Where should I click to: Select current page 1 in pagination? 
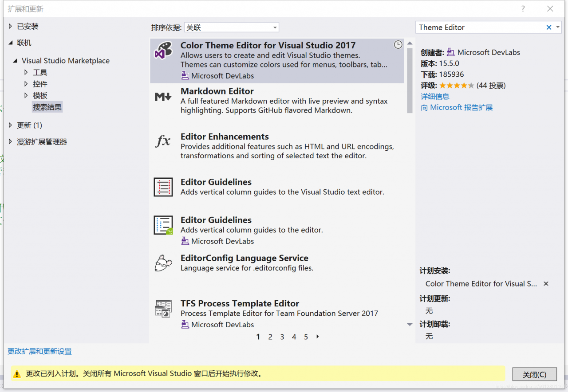tap(258, 337)
